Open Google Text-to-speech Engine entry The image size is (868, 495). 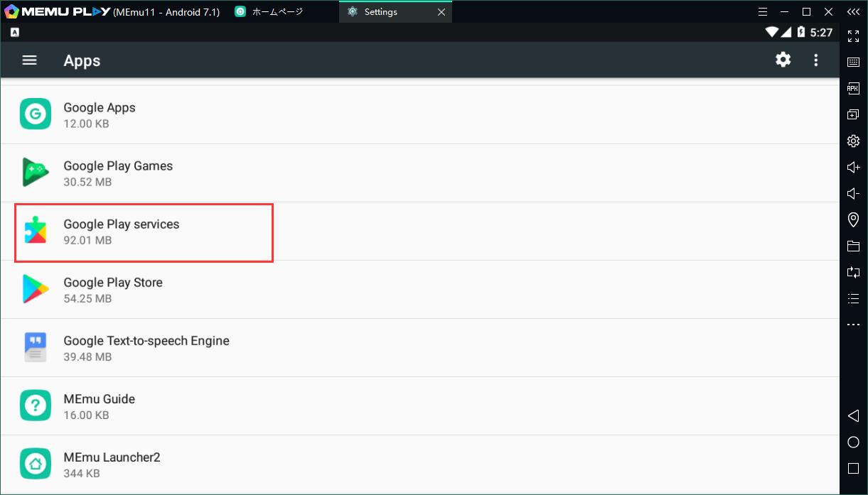coord(146,348)
